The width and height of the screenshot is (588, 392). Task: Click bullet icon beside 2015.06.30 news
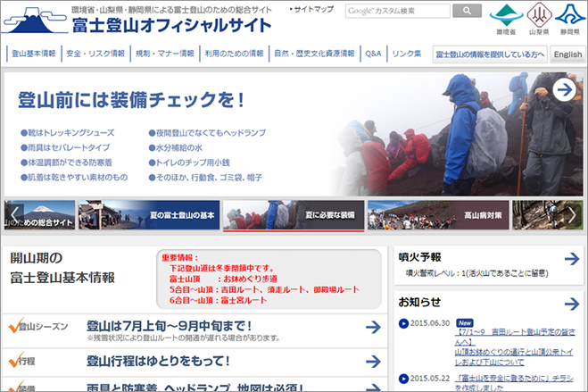[403, 323]
